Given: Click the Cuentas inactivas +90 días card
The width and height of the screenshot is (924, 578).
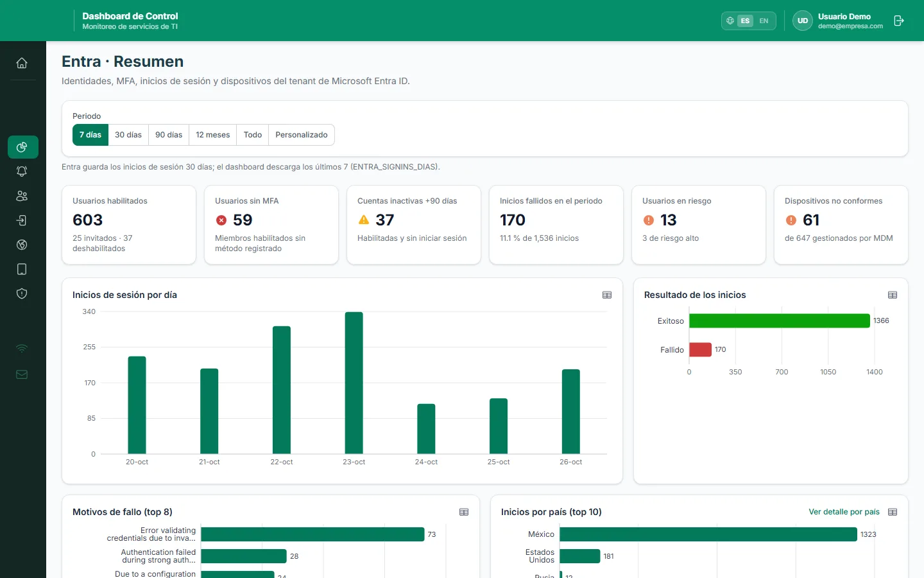Looking at the screenshot, I should [x=414, y=225].
